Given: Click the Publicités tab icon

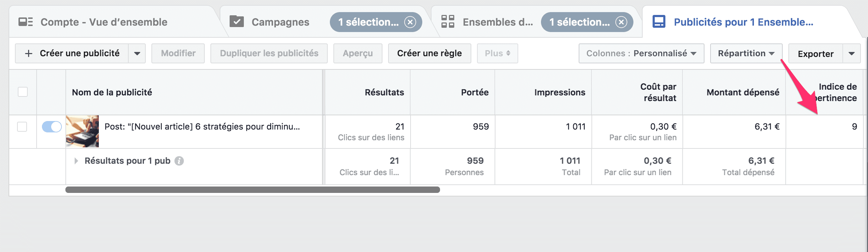Looking at the screenshot, I should [x=659, y=22].
